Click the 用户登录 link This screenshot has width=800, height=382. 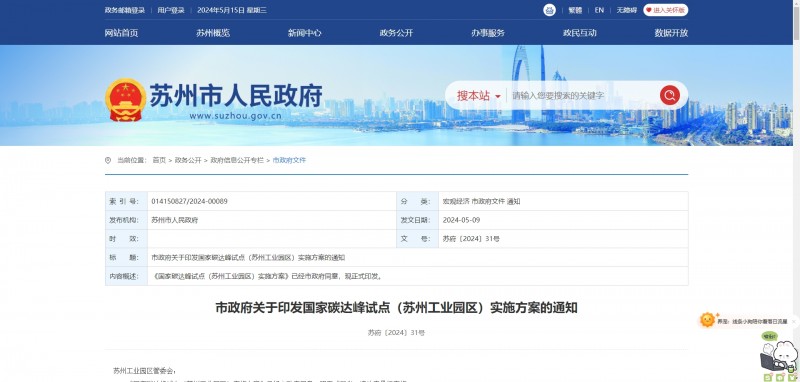(171, 10)
